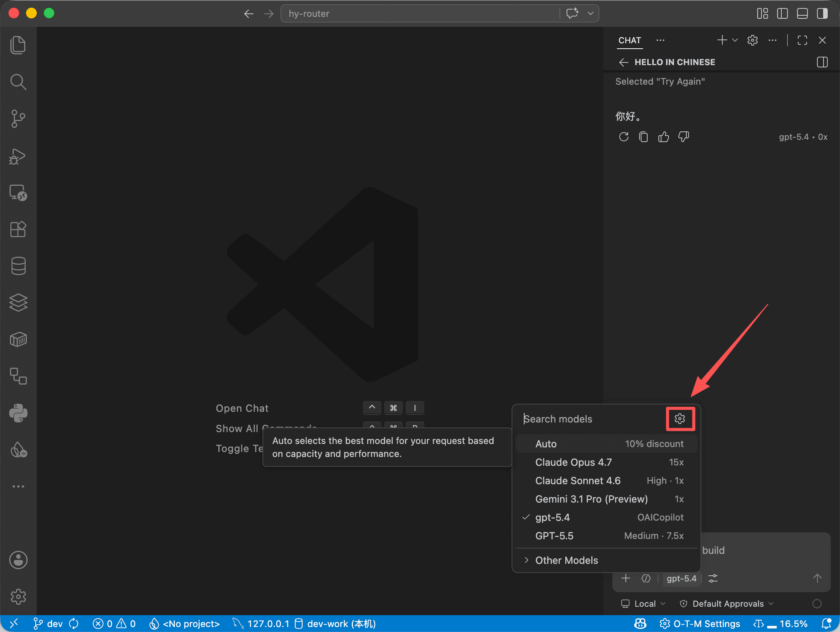Open the Accounts icon in activity bar

click(18, 560)
